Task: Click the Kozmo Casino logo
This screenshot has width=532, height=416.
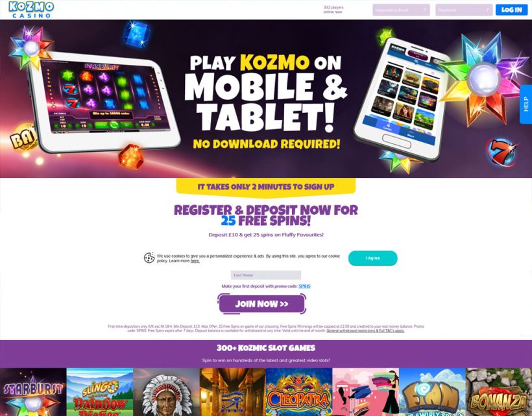Action: point(31,10)
